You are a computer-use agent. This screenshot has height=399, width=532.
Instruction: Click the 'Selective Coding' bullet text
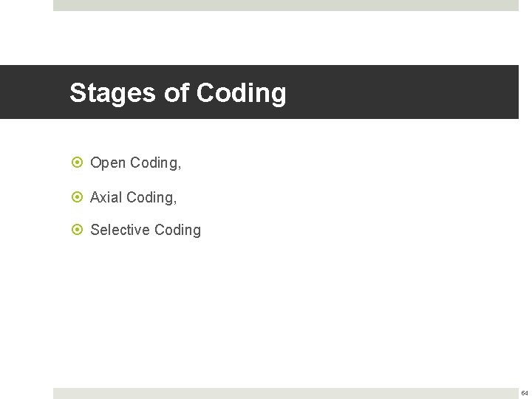[145, 230]
